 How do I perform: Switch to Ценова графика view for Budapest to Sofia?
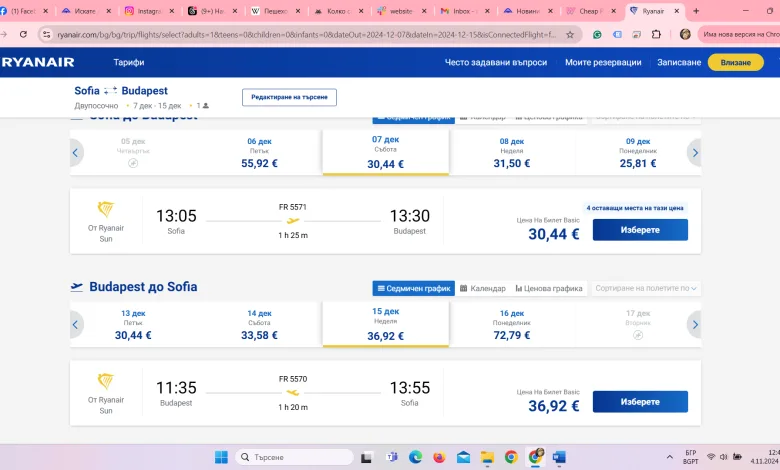click(549, 288)
